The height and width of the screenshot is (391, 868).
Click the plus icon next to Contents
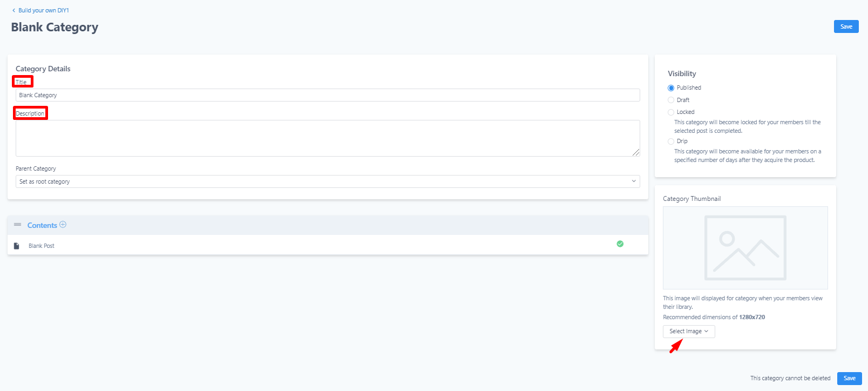tap(63, 225)
